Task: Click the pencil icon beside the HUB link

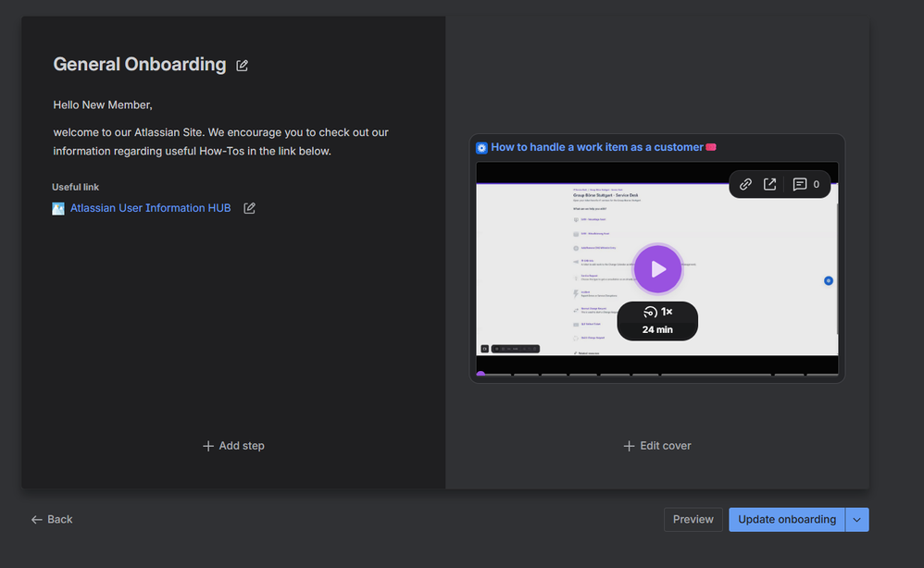Action: [249, 208]
